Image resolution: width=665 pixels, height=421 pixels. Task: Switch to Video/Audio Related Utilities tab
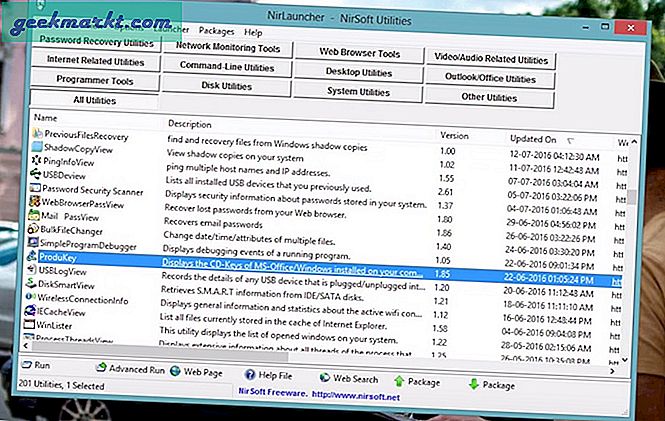point(491,59)
